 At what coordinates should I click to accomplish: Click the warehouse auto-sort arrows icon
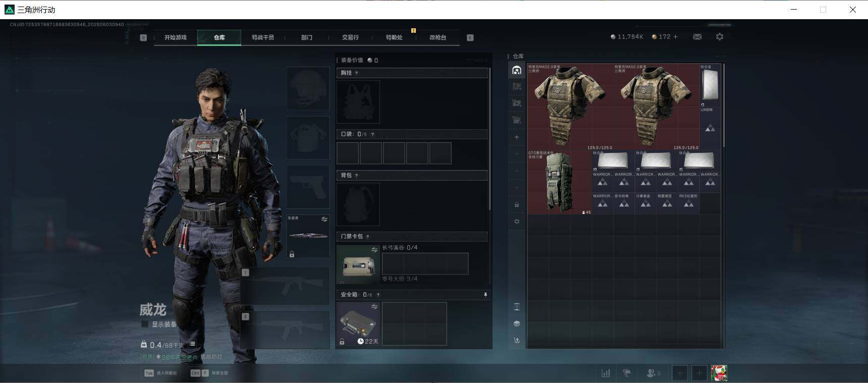(517, 341)
